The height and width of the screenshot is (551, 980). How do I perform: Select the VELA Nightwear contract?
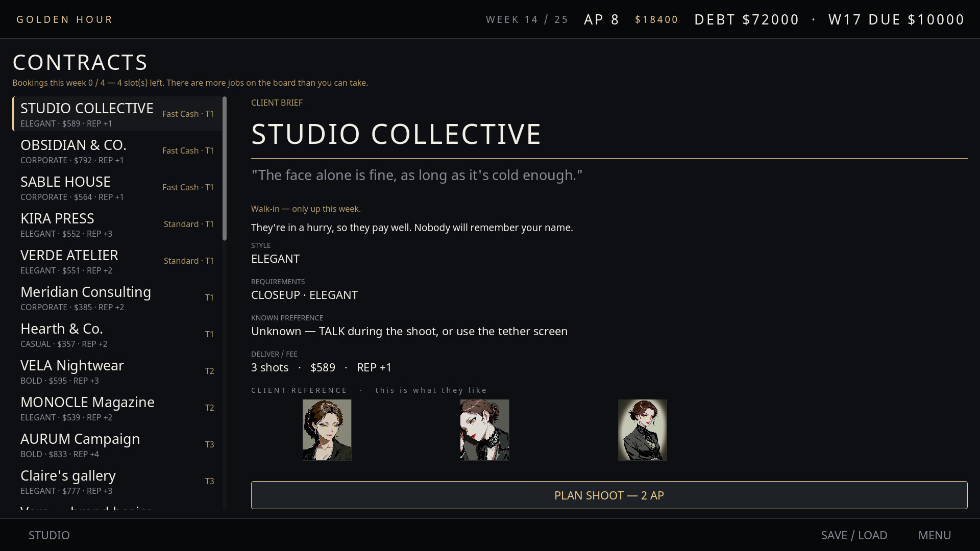[117, 371]
